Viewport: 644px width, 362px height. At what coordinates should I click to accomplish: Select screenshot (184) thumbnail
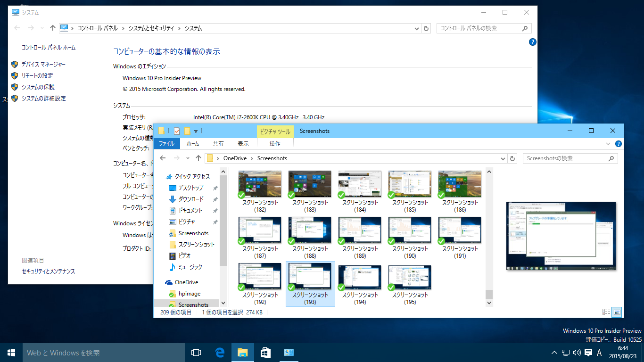pyautogui.click(x=360, y=191)
